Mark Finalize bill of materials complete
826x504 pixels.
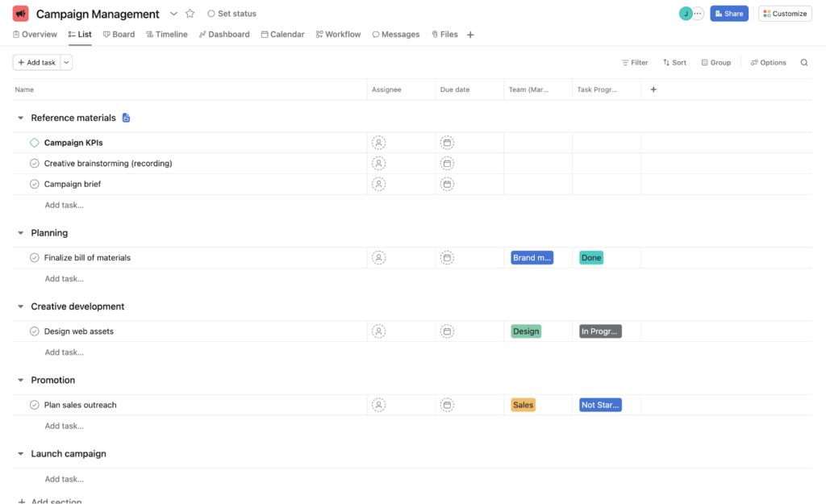34,257
